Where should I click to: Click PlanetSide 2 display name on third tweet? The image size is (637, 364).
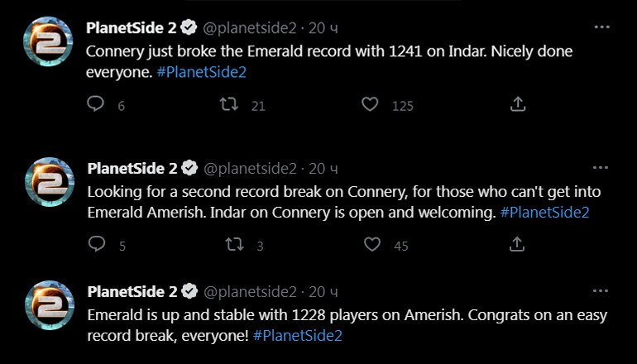132,291
